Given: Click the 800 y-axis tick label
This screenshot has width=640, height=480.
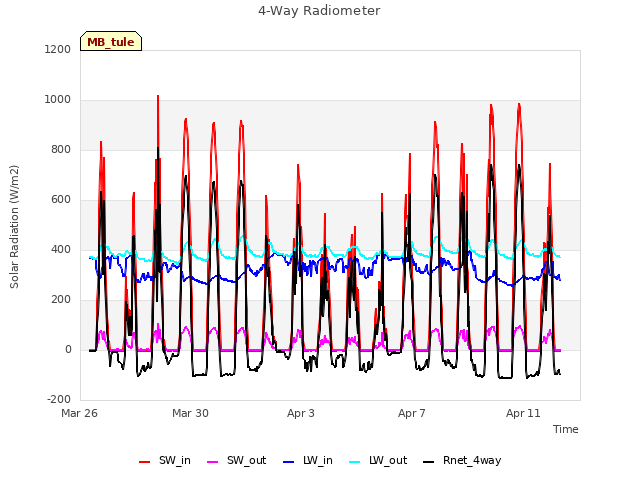Looking at the screenshot, I should (x=61, y=150).
